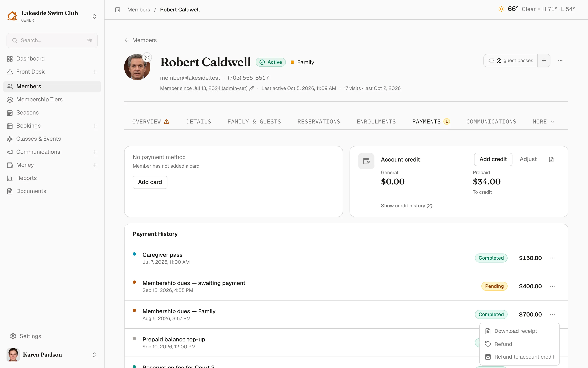
Task: Download account credit statement icon
Action: point(551,159)
